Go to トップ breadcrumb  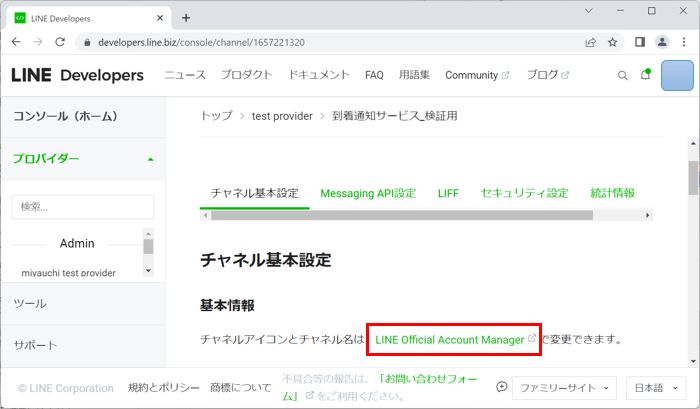pos(217,116)
